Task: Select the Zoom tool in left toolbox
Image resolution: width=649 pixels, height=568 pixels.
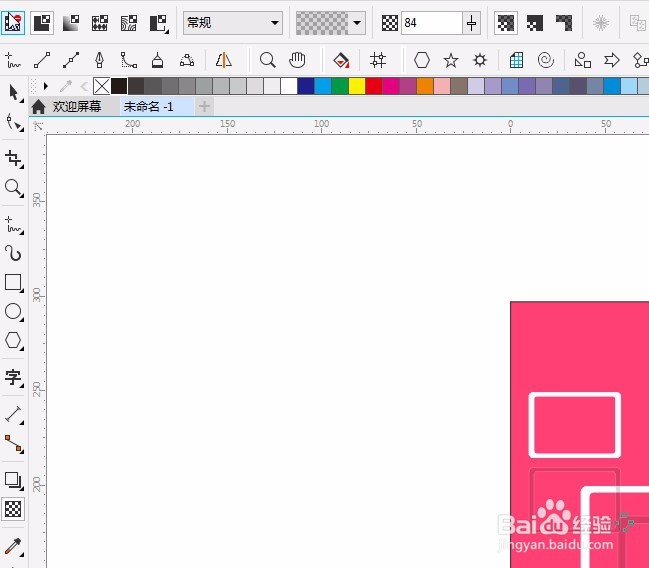Action: [x=14, y=188]
